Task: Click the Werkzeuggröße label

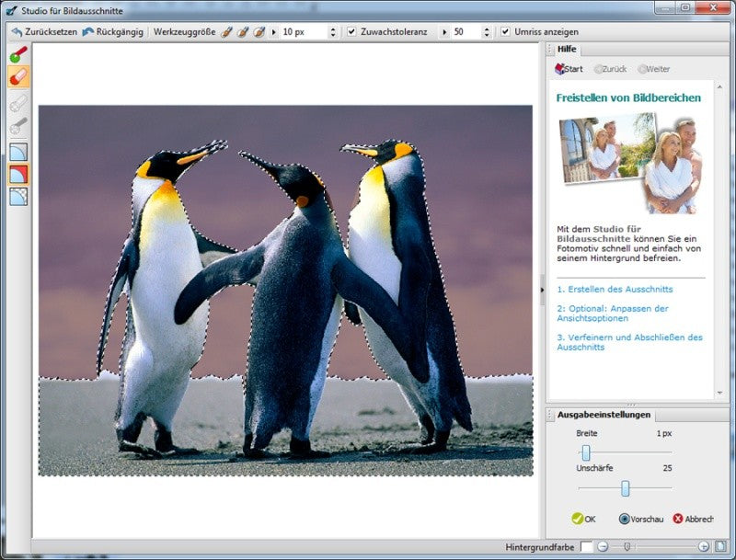Action: 185,32
